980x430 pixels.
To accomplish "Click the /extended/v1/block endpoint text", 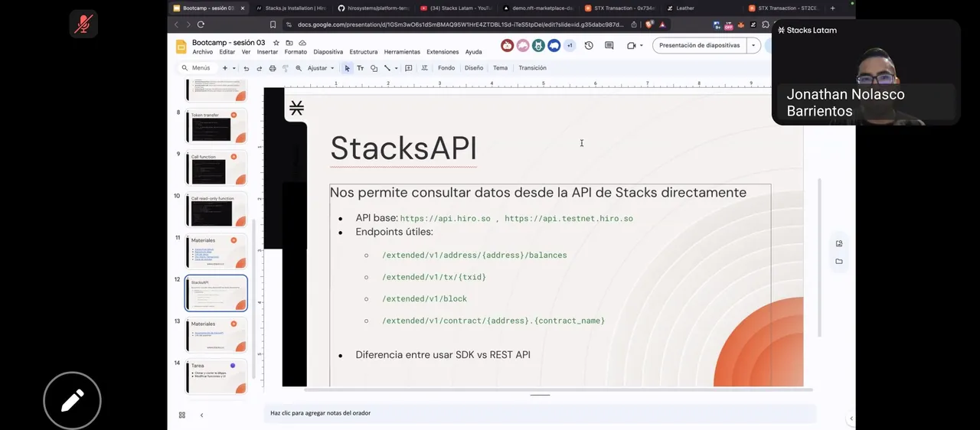I will pyautogui.click(x=424, y=298).
